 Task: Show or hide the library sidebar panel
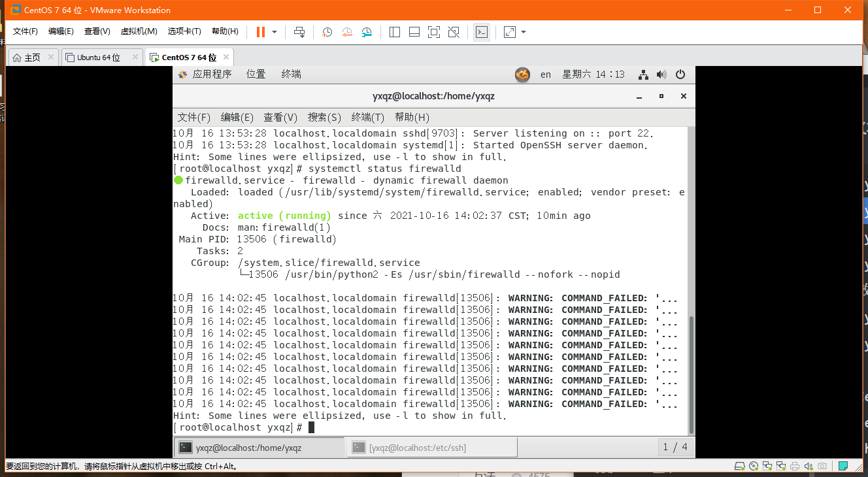[x=395, y=32]
